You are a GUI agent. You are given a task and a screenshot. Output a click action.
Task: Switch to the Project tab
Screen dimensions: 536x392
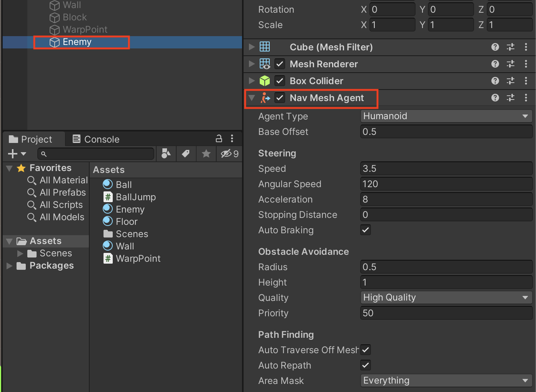click(x=33, y=139)
